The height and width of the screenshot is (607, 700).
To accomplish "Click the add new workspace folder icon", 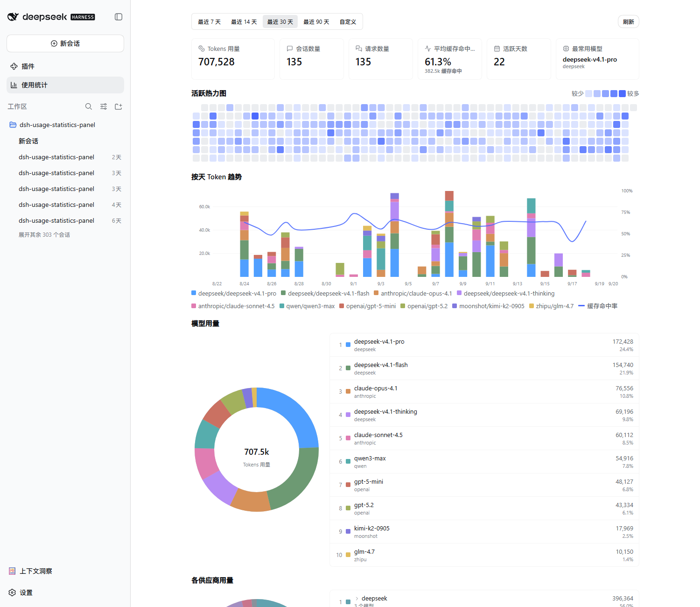I will [x=119, y=106].
